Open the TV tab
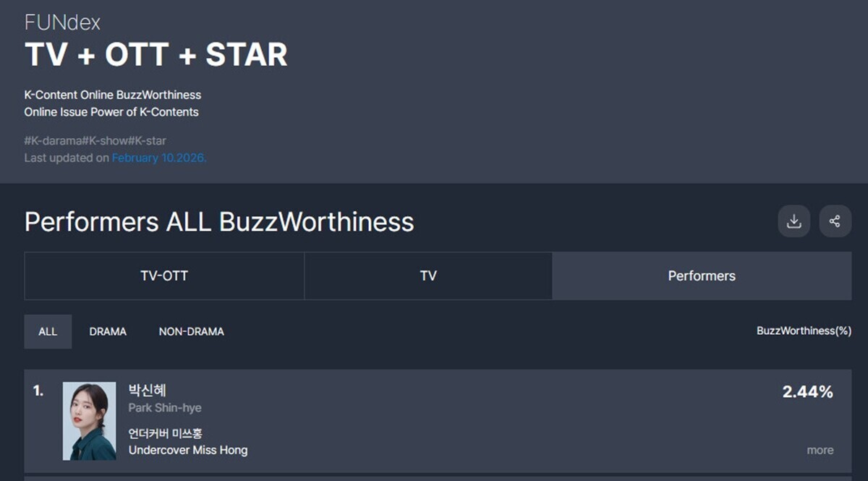Image resolution: width=868 pixels, height=481 pixels. pyautogui.click(x=428, y=276)
